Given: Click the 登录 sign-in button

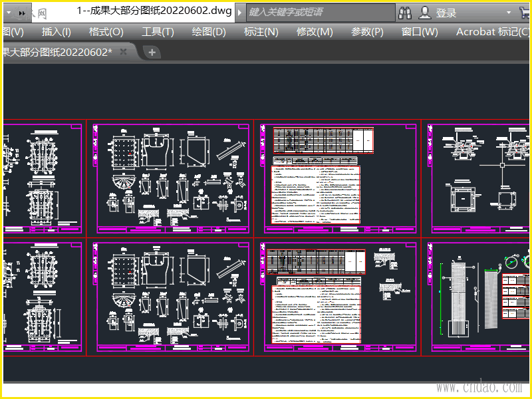Looking at the screenshot, I should [446, 13].
